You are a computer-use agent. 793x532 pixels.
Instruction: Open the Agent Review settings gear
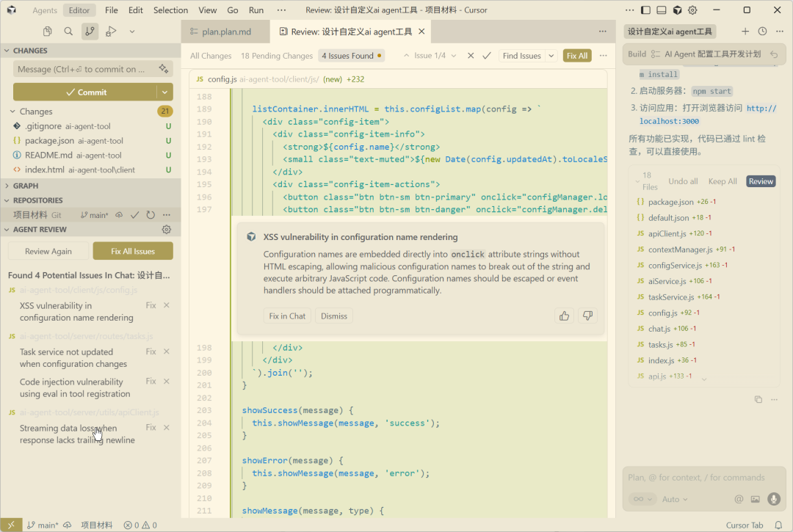(167, 230)
